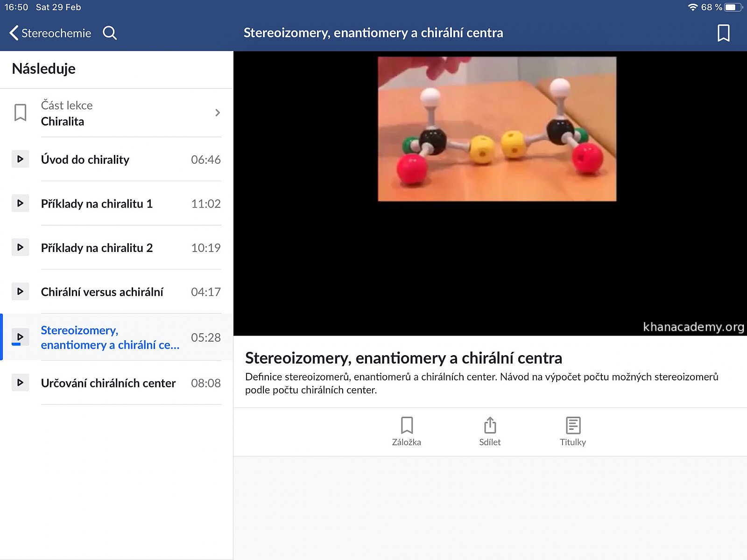Start Příklady na chiralitu 2 via play icon
The height and width of the screenshot is (560, 747).
pos(20,247)
